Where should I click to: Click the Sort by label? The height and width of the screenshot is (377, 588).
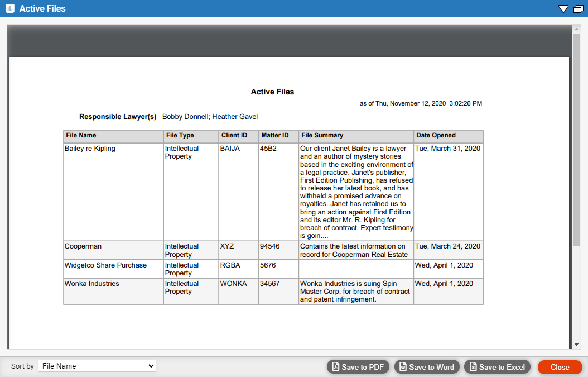[x=22, y=366]
